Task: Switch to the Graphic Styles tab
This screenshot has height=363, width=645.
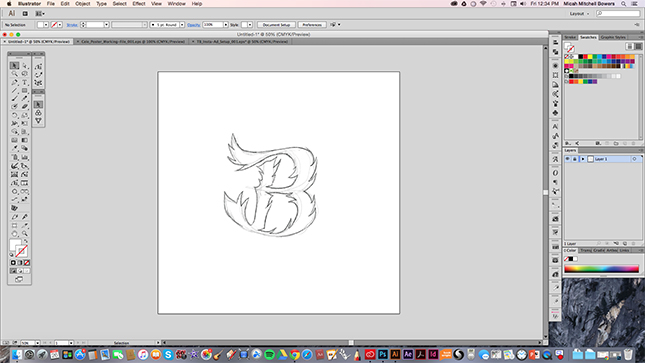Action: [x=613, y=37]
